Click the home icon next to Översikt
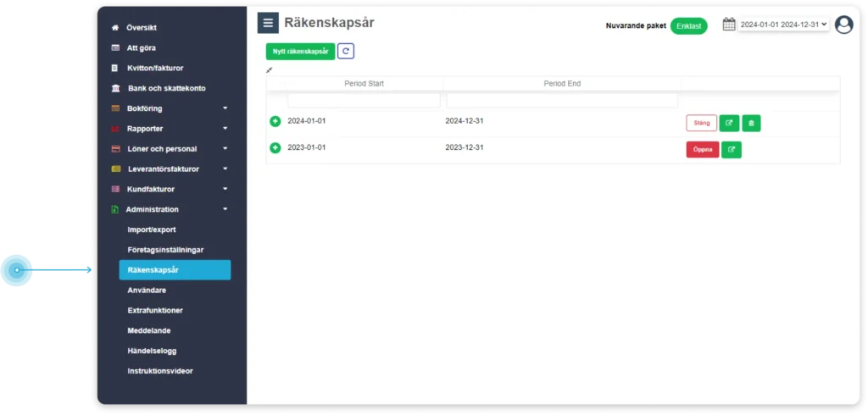 point(115,28)
